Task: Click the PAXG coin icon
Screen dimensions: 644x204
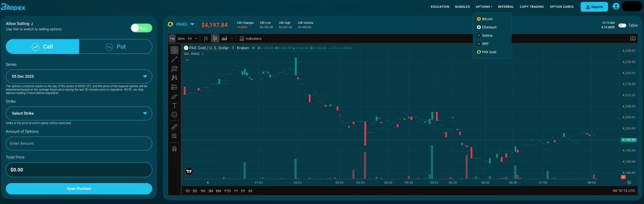Action: click(x=170, y=25)
